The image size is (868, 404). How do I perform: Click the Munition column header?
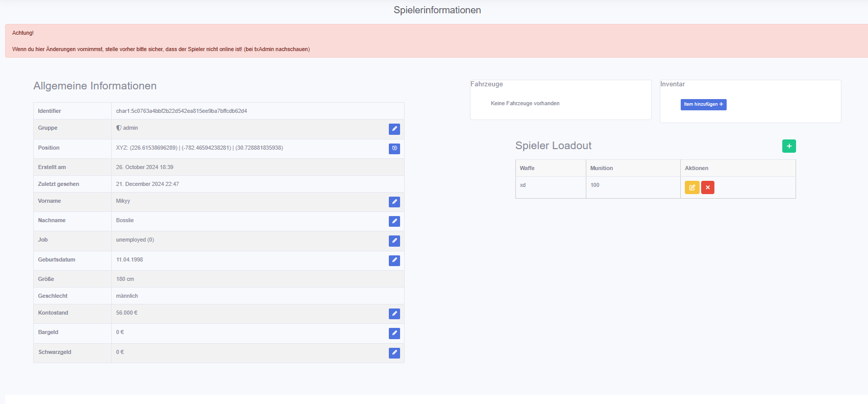click(601, 168)
